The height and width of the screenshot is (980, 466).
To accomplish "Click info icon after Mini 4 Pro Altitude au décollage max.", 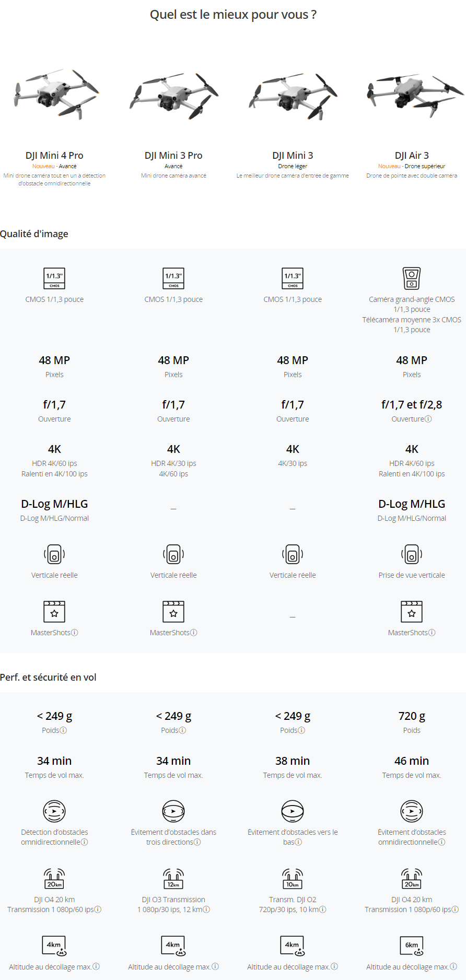I will [96, 967].
